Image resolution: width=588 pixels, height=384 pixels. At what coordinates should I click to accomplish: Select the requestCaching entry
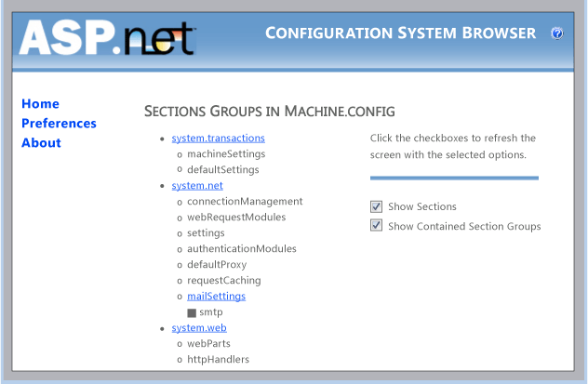point(224,281)
